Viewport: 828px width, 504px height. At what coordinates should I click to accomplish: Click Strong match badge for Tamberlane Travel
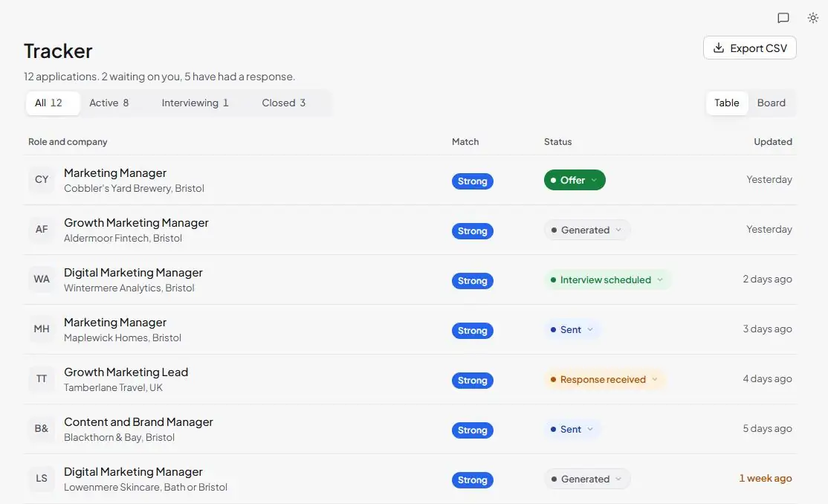[472, 381]
